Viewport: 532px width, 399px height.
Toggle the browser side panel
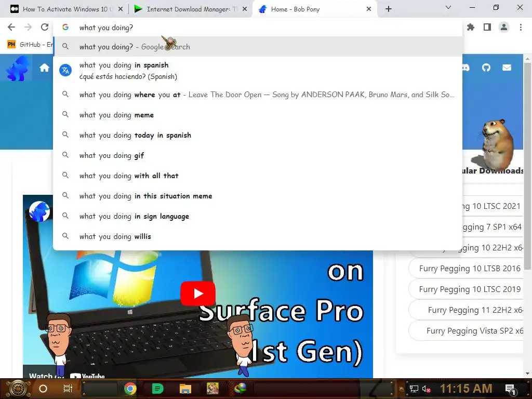pyautogui.click(x=487, y=27)
